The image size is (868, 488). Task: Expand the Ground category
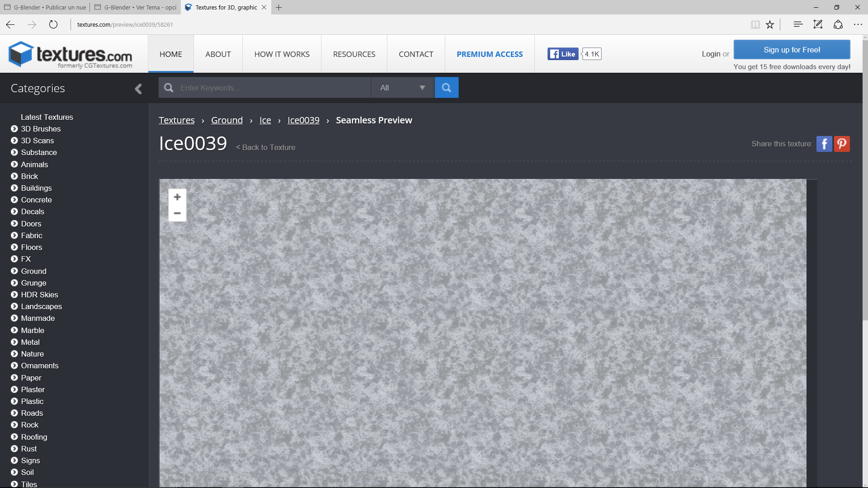click(14, 271)
